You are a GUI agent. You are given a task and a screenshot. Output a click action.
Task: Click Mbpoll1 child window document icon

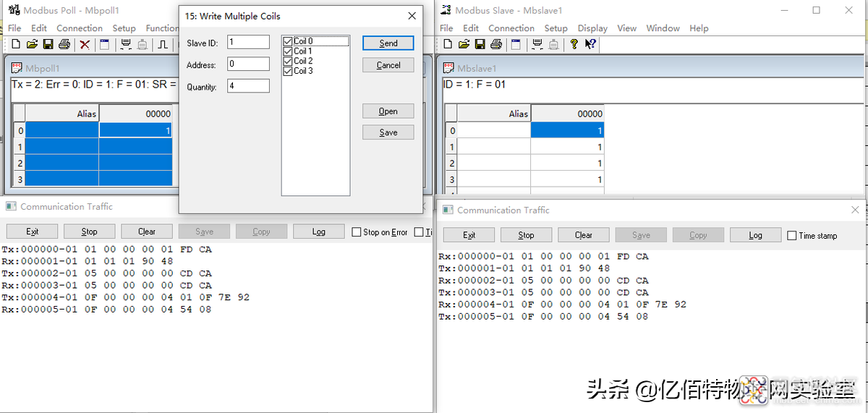[x=17, y=68]
